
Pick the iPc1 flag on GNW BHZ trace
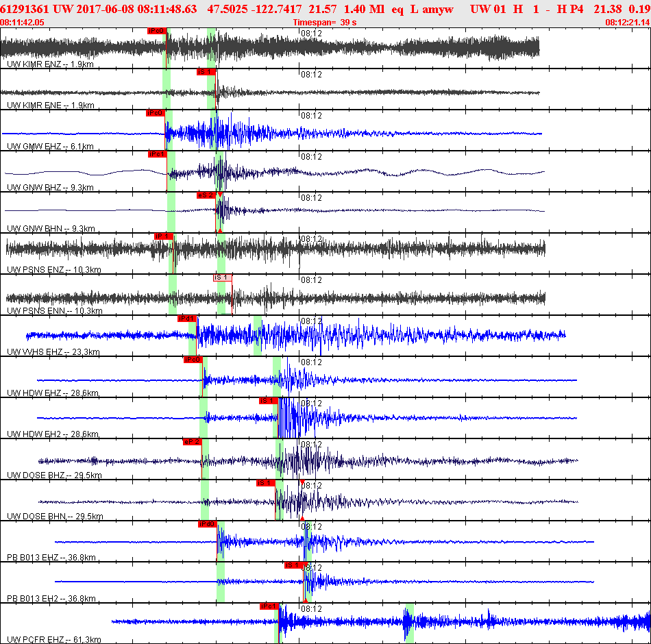point(158,154)
